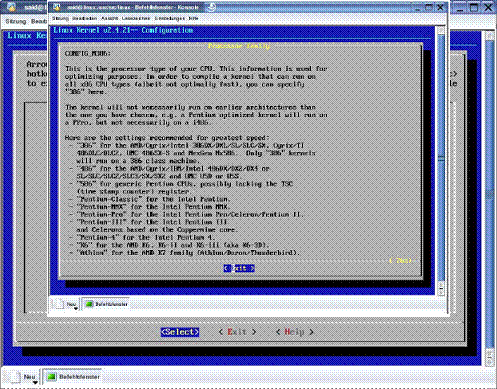This screenshot has height=389, width=497.
Task: Select the Befehlsfenster tab in front Konsole
Action: [106, 304]
